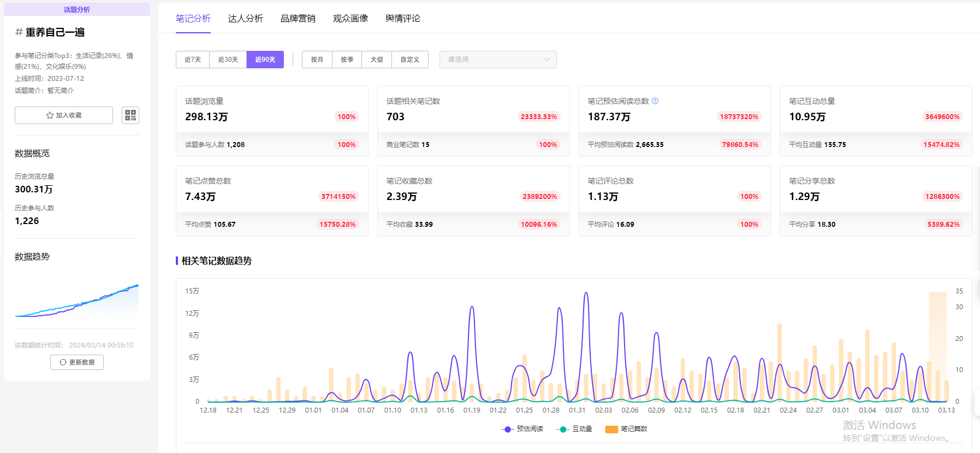
Task: Click the 3649600% growth badge
Action: 942,116
